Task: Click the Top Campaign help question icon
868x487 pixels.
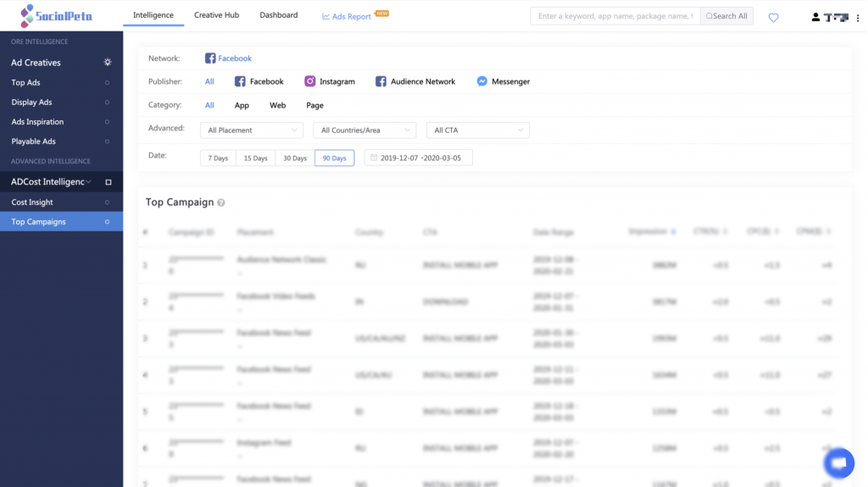Action: [x=221, y=202]
